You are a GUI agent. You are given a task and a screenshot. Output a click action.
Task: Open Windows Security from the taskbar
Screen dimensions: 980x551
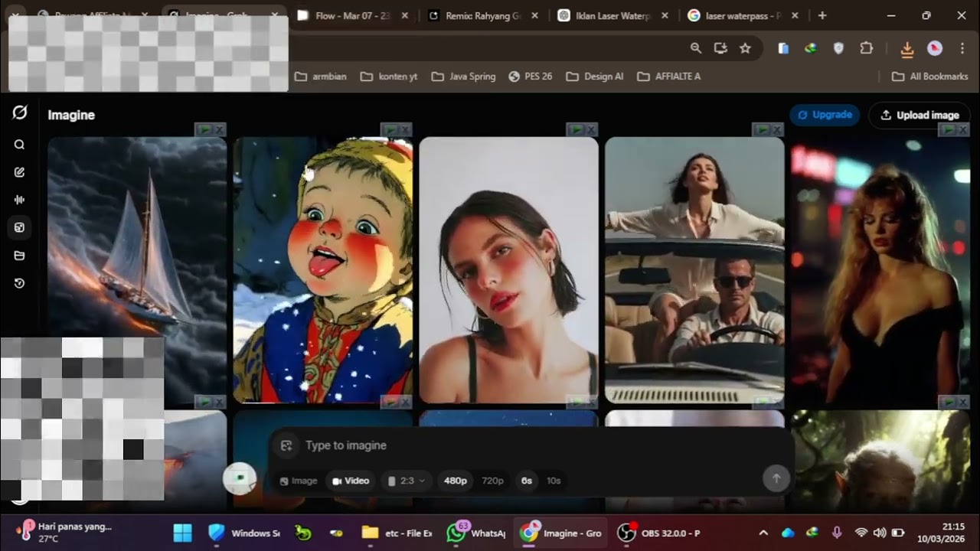click(244, 533)
